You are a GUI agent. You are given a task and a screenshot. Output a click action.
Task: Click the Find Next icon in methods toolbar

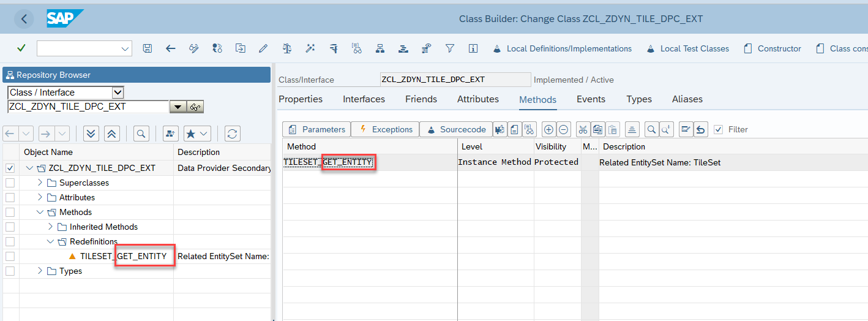coord(666,129)
